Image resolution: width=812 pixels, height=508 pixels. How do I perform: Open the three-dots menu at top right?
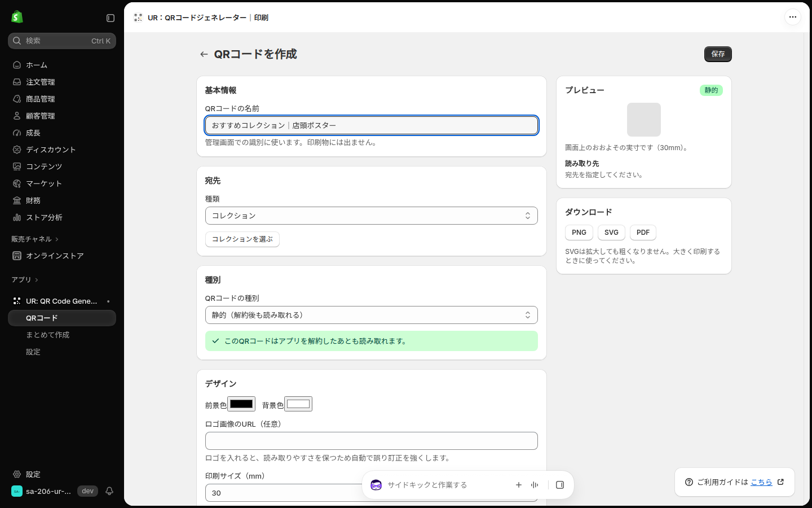click(x=793, y=17)
